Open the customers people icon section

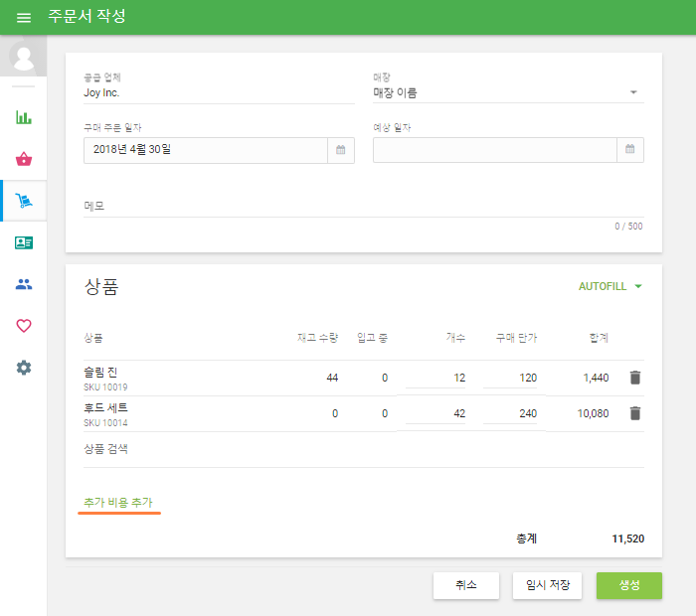pos(24,284)
